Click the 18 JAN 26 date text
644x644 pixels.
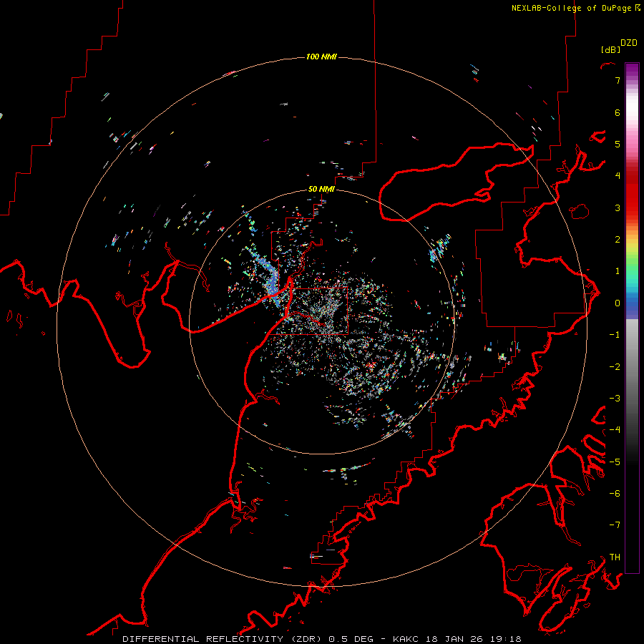click(x=453, y=639)
